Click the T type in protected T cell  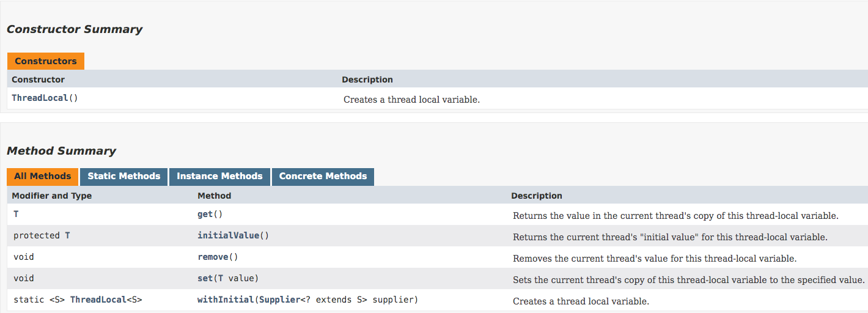67,235
